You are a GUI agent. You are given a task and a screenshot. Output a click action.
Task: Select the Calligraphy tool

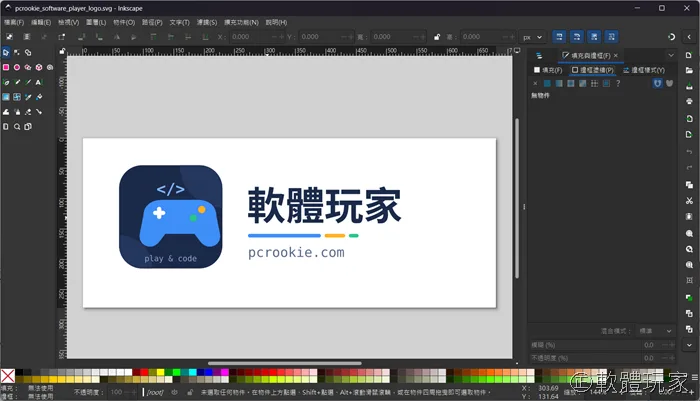[28, 82]
